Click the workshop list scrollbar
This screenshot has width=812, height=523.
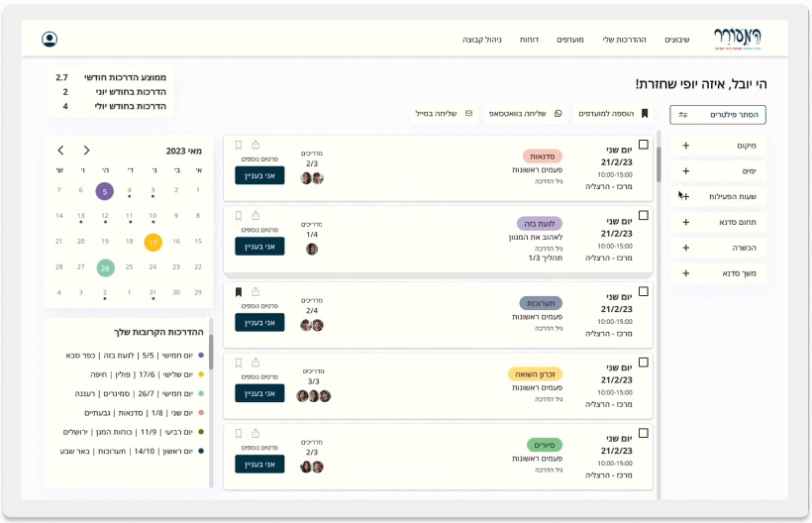659,164
